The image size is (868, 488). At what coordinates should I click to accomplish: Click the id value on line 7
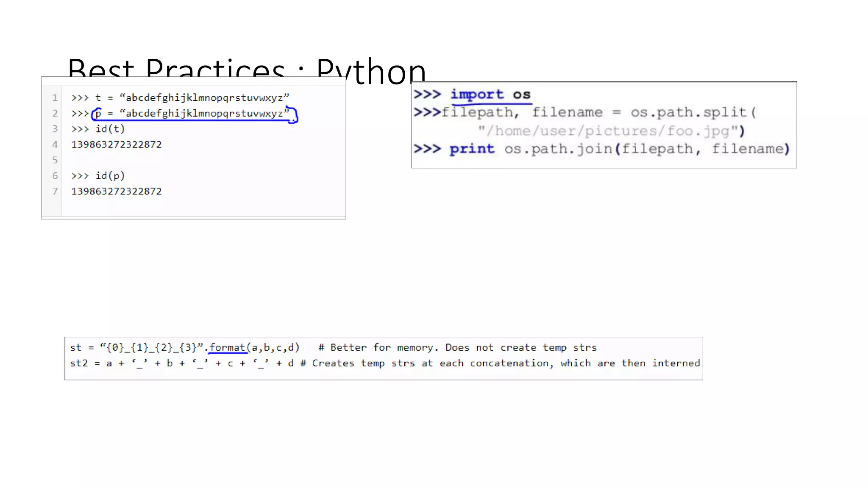coord(116,191)
